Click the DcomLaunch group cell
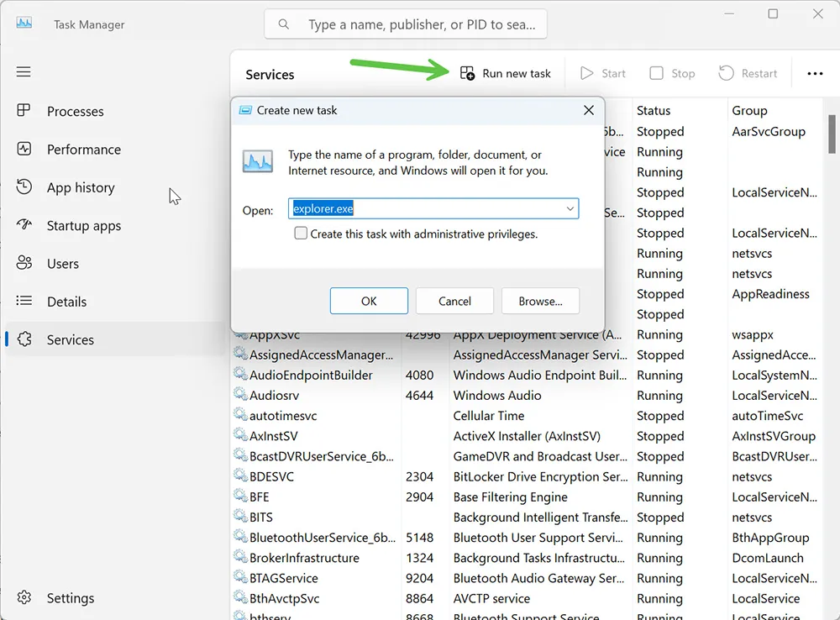Image resolution: width=840 pixels, height=620 pixels. [x=768, y=558]
